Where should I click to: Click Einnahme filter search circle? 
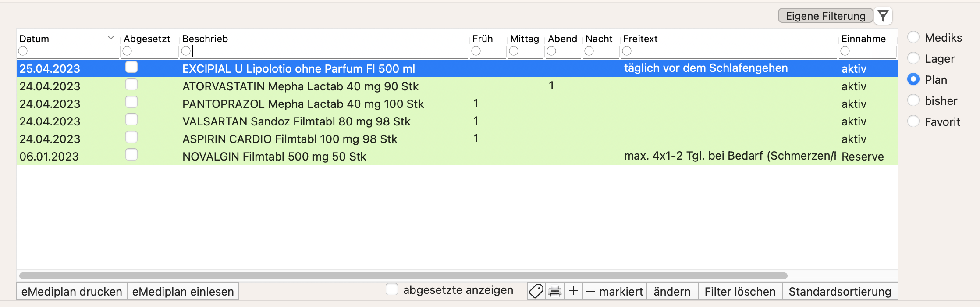(x=845, y=51)
